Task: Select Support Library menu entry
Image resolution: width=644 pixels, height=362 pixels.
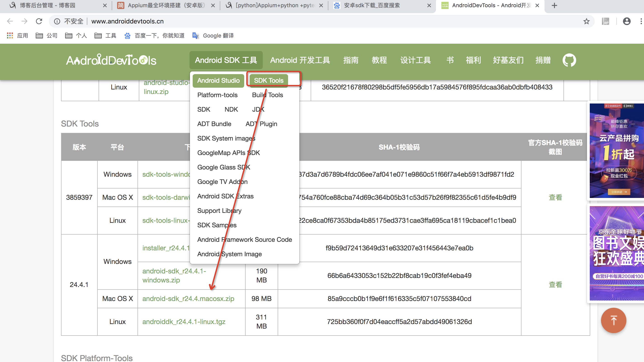Action: click(x=219, y=211)
